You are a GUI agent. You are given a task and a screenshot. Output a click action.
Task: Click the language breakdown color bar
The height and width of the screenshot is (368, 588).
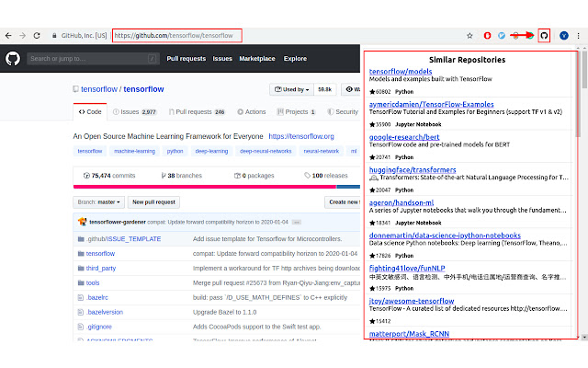(x=217, y=187)
